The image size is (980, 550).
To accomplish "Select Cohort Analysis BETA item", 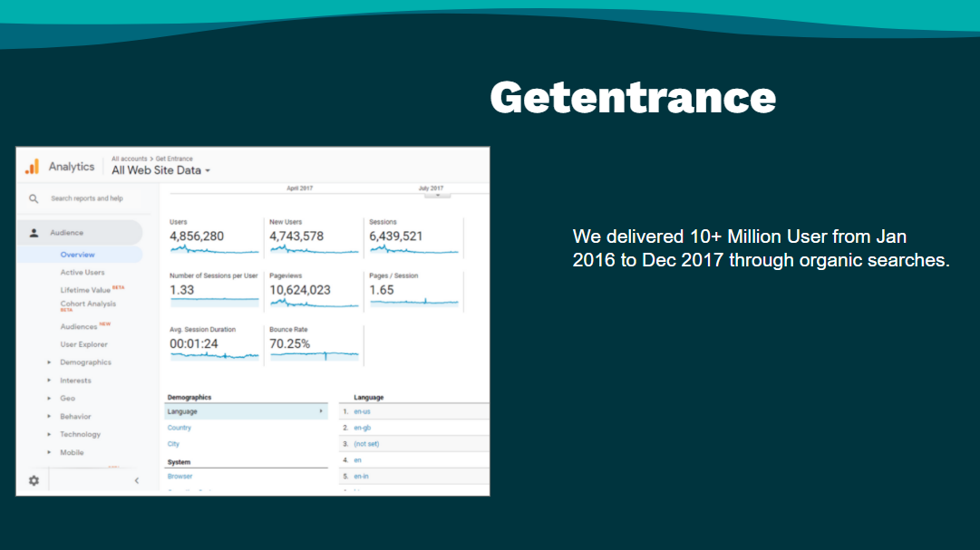I will point(89,305).
